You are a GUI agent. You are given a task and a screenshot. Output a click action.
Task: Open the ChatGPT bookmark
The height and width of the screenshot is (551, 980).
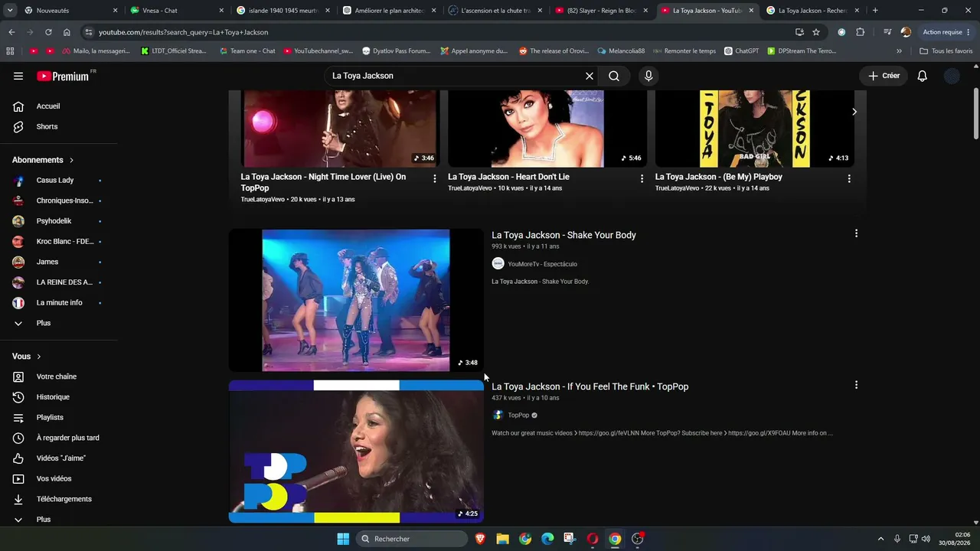[x=742, y=51]
